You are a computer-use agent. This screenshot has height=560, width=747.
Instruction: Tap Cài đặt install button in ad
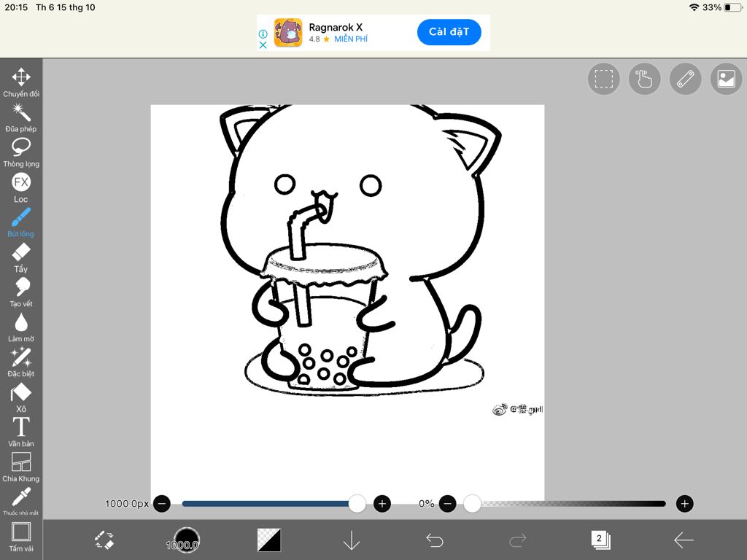(449, 32)
